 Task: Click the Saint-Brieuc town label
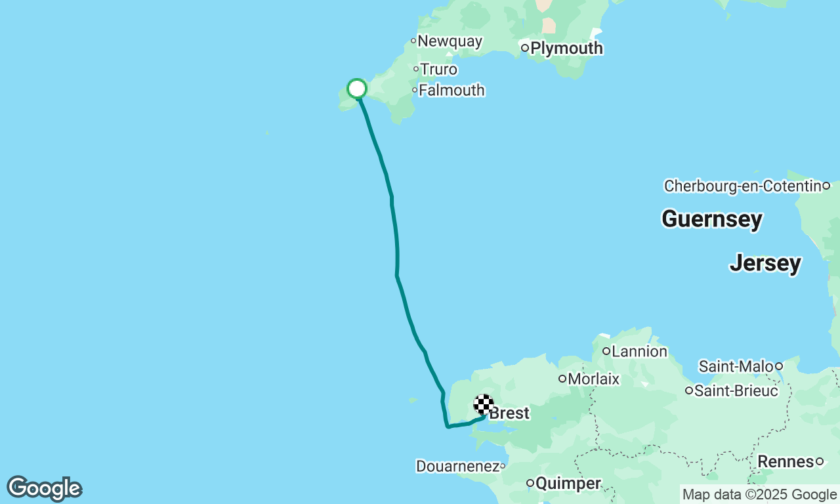[x=736, y=391]
